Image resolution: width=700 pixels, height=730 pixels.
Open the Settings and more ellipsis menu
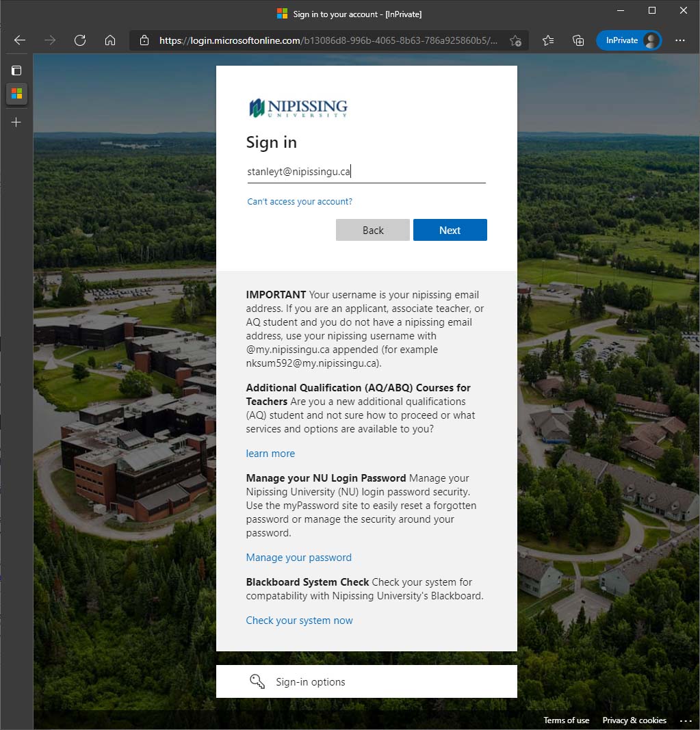point(680,40)
